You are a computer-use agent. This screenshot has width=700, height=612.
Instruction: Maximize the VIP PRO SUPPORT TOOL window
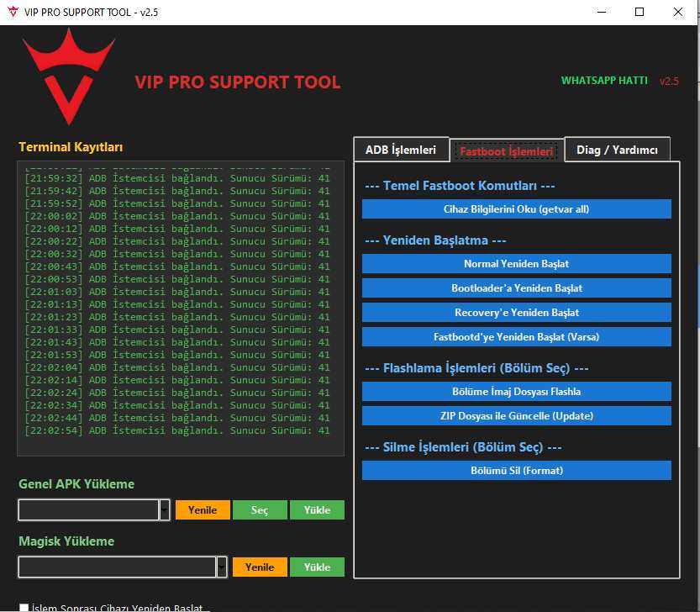639,12
